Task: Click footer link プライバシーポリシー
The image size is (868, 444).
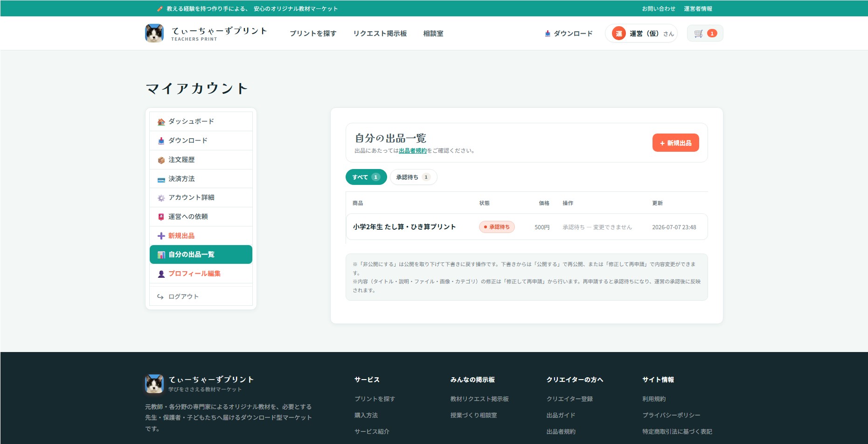Action: (x=671, y=415)
